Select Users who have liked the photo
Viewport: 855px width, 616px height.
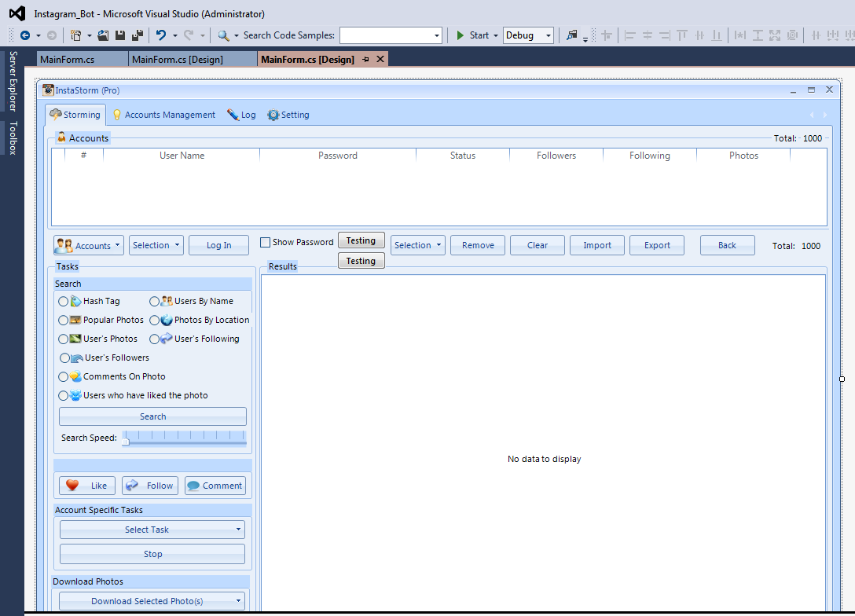coord(63,395)
